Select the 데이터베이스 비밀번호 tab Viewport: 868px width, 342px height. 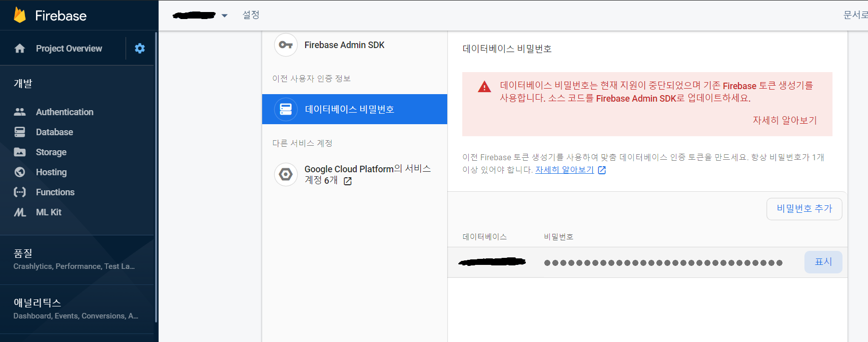point(355,109)
